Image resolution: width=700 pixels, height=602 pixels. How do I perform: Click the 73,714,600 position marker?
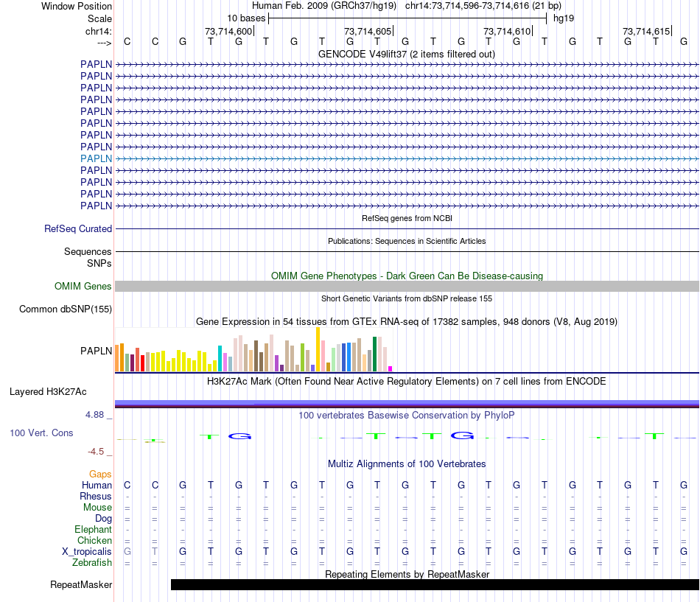(228, 31)
